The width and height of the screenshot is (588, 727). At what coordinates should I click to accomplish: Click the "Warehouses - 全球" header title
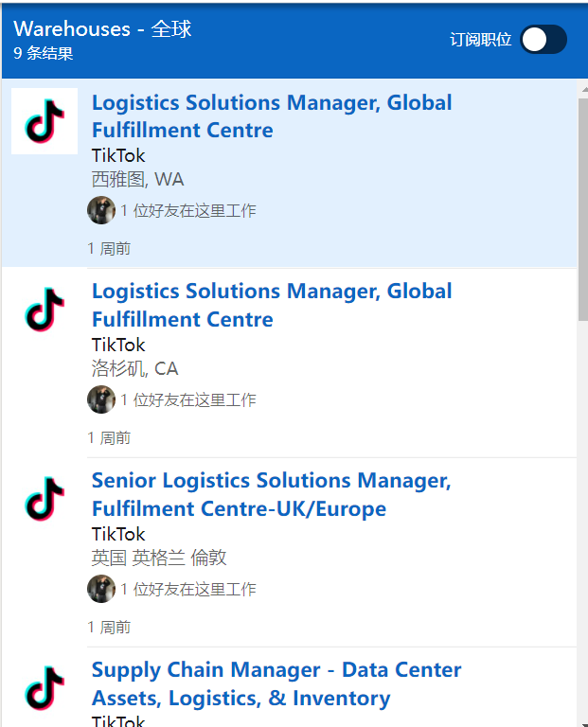tap(103, 28)
